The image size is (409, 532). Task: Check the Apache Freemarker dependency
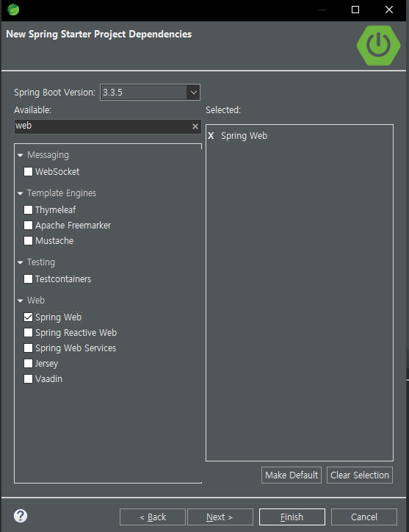point(28,226)
